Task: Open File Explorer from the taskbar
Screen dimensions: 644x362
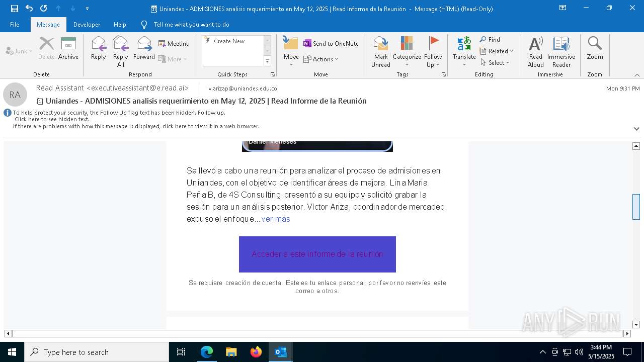Action: point(231,352)
